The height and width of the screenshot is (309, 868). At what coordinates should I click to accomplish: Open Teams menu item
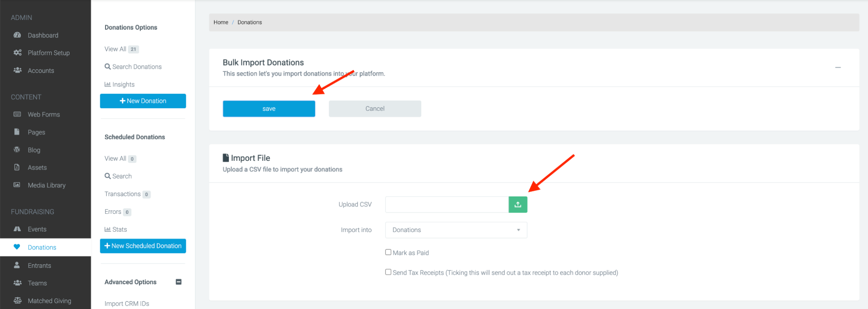tap(37, 283)
